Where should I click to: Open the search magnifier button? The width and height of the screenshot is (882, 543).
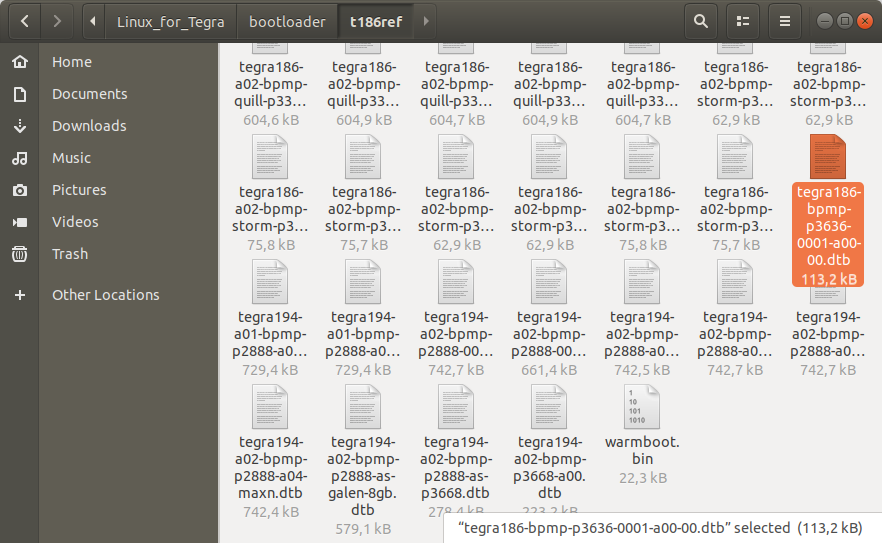pyautogui.click(x=700, y=21)
